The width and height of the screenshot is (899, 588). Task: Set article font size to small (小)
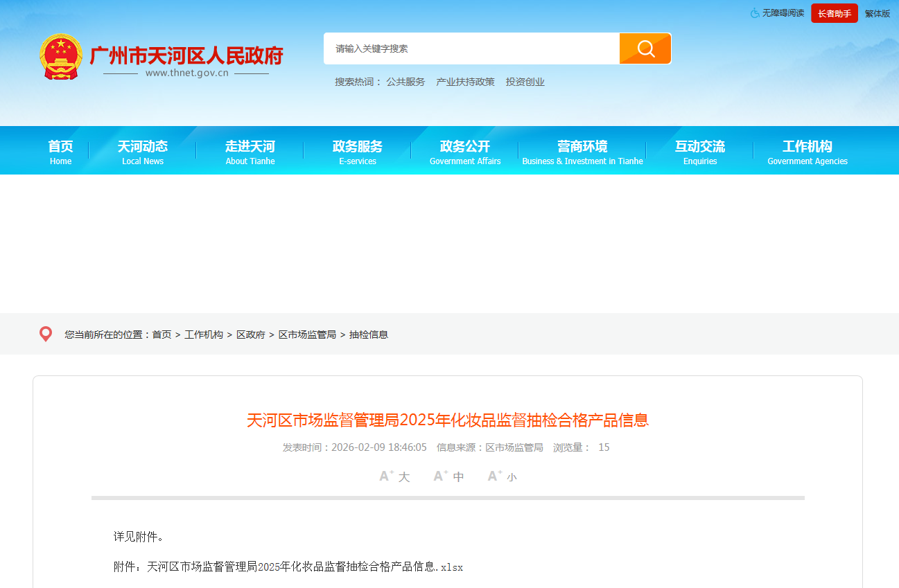[x=502, y=476]
